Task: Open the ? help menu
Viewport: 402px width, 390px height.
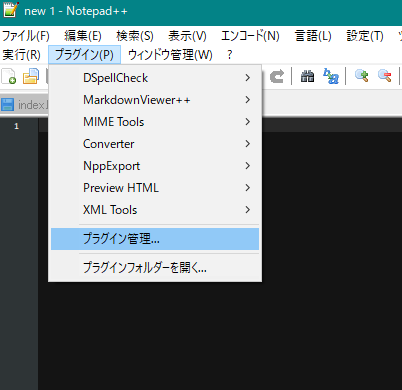Action: click(229, 55)
